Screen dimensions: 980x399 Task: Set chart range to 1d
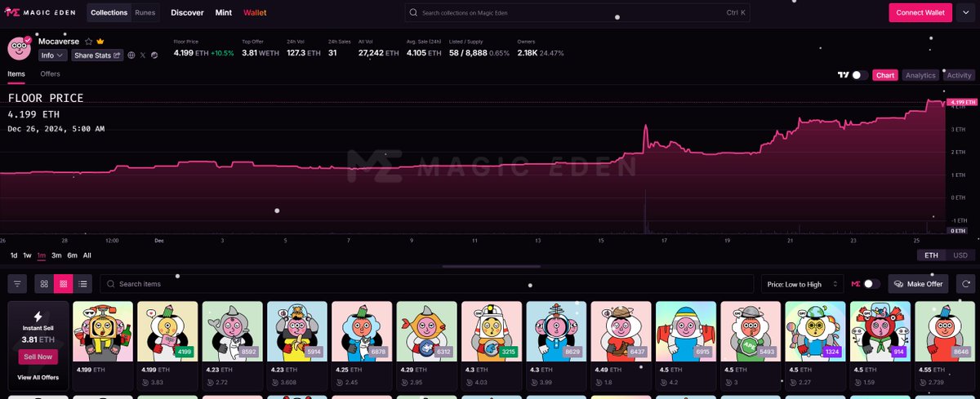click(x=13, y=255)
